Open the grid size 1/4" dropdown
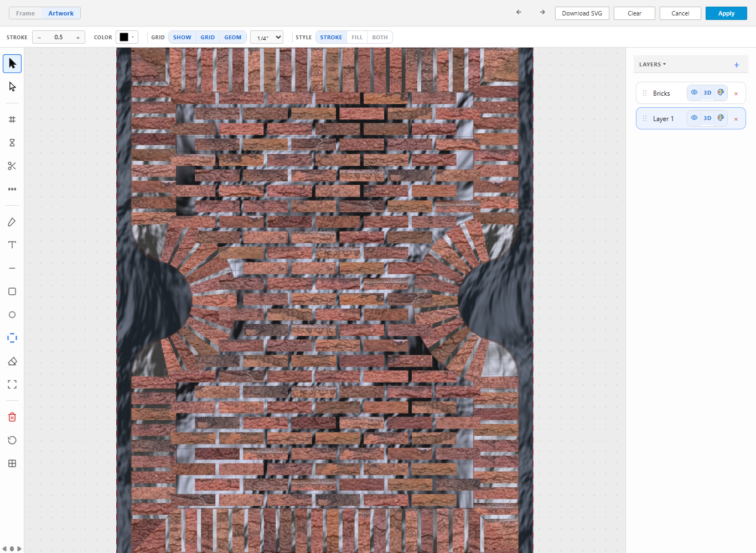 (x=267, y=37)
